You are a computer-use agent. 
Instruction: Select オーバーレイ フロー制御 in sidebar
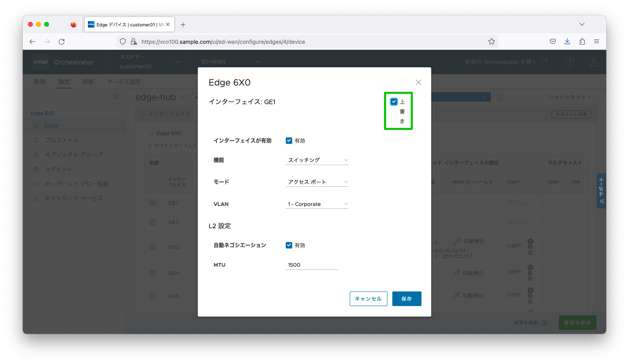pos(74,184)
